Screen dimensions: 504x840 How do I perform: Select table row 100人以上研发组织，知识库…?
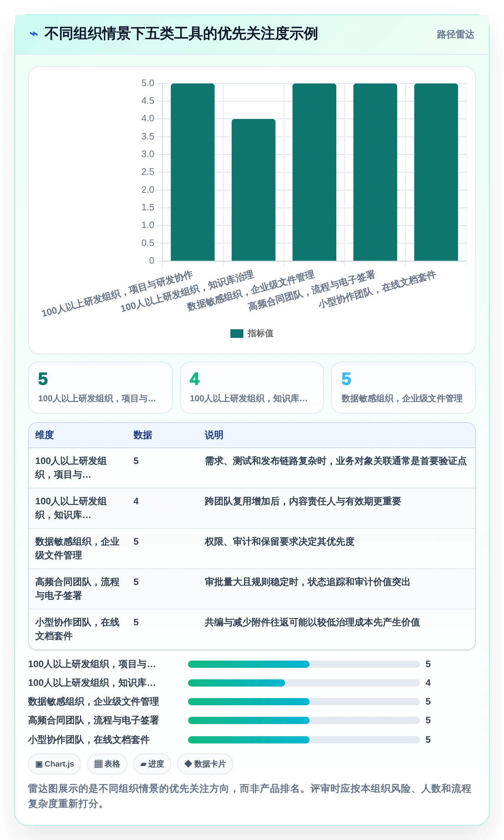[x=252, y=508]
